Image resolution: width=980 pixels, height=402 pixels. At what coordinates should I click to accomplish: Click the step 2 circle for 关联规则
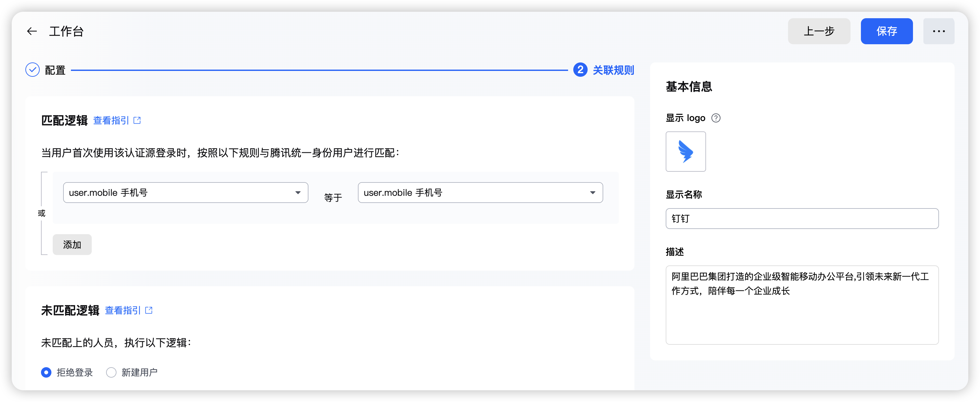tap(580, 70)
